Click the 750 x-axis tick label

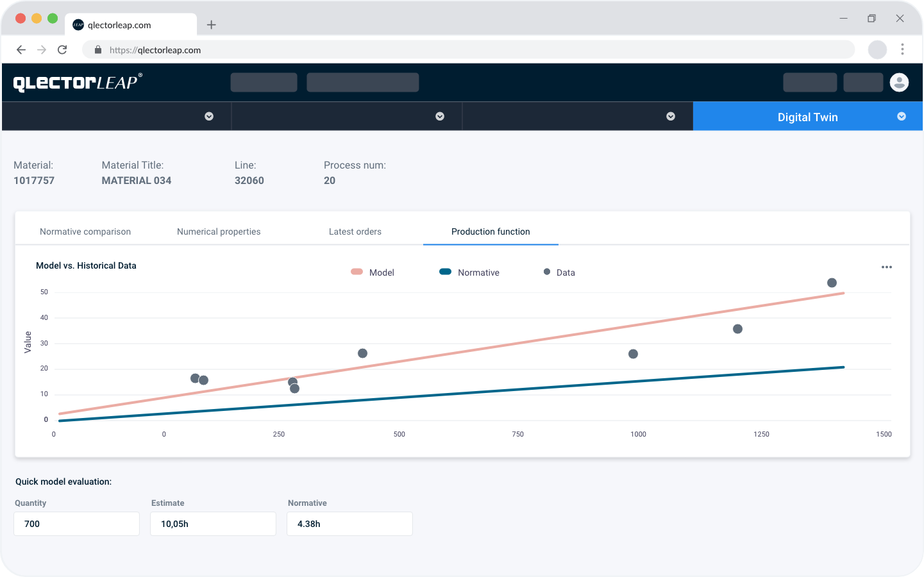point(518,434)
